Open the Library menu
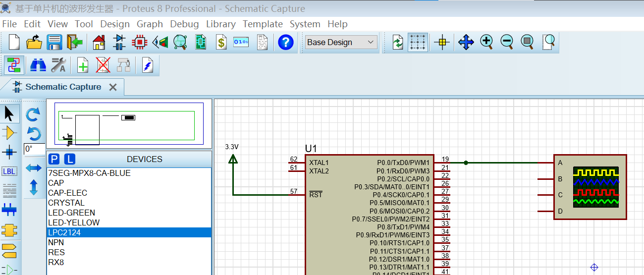Screen dimensions: 644x275 tap(220, 24)
